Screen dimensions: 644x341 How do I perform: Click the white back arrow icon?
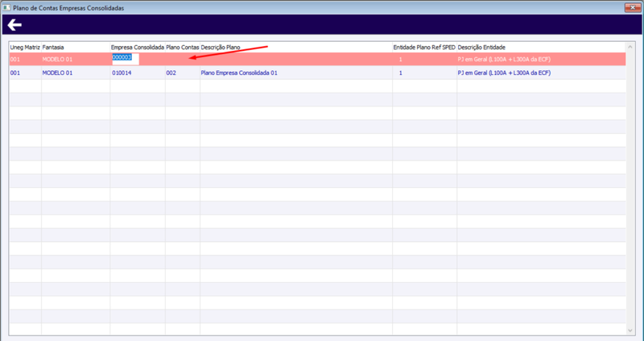[x=14, y=25]
